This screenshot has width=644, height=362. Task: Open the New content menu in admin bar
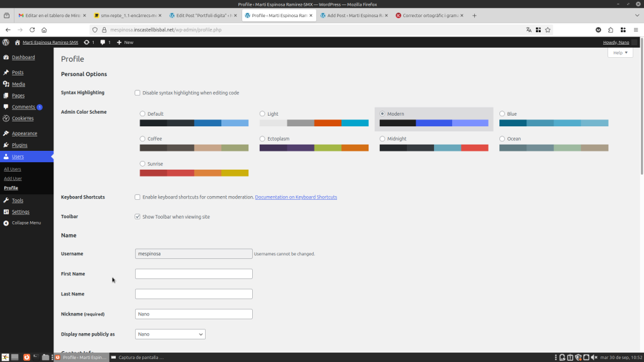(125, 42)
